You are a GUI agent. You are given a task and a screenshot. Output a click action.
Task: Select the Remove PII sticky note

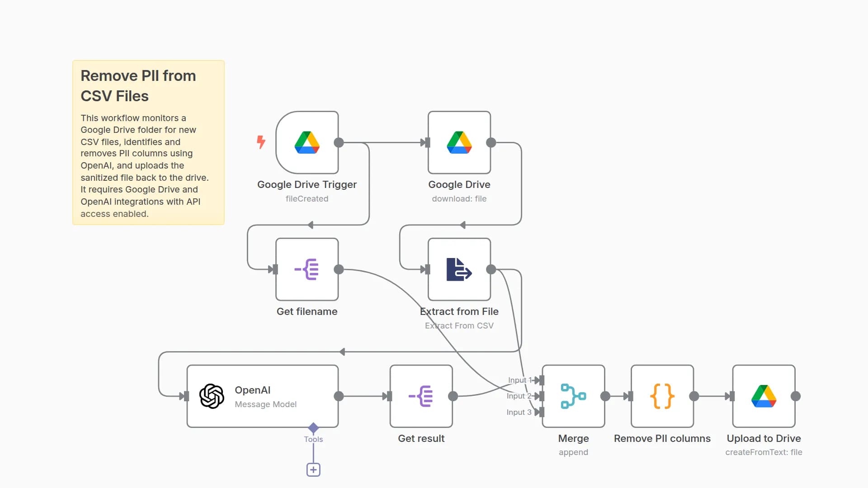pos(148,142)
